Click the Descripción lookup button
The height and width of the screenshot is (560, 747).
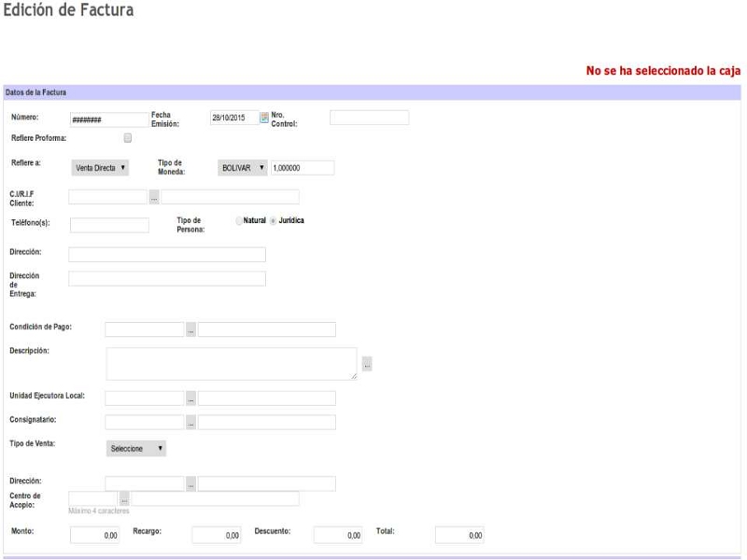[x=367, y=365]
